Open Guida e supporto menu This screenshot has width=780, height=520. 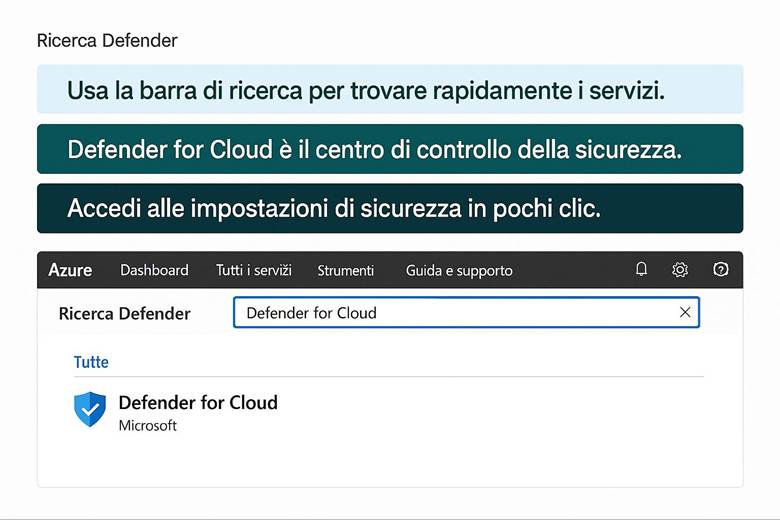coord(459,271)
